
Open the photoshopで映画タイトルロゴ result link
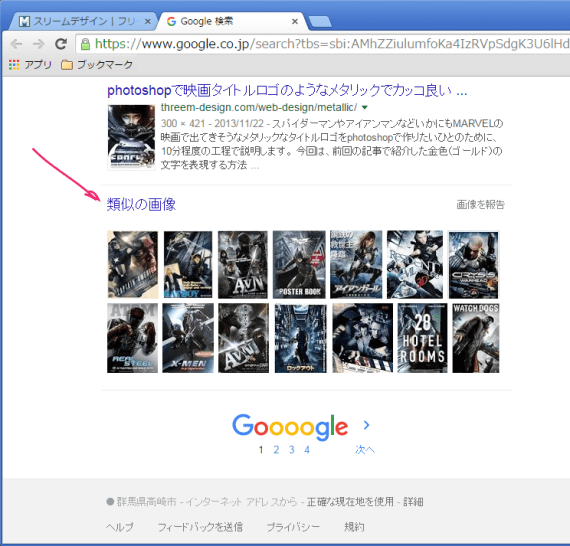[x=287, y=91]
